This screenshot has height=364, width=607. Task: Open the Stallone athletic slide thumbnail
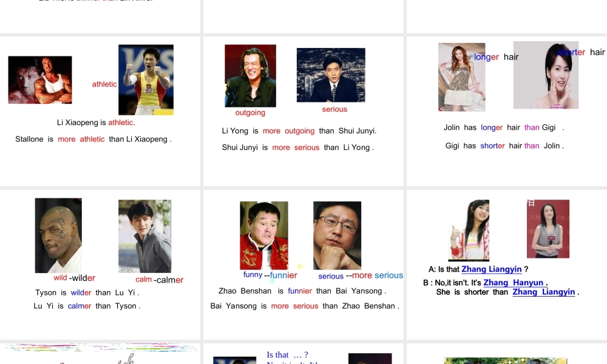100,111
